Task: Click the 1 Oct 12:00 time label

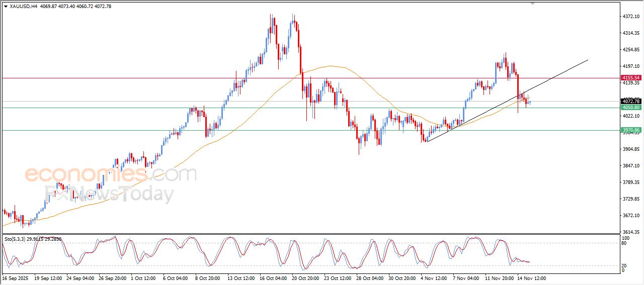Action: 144,278
